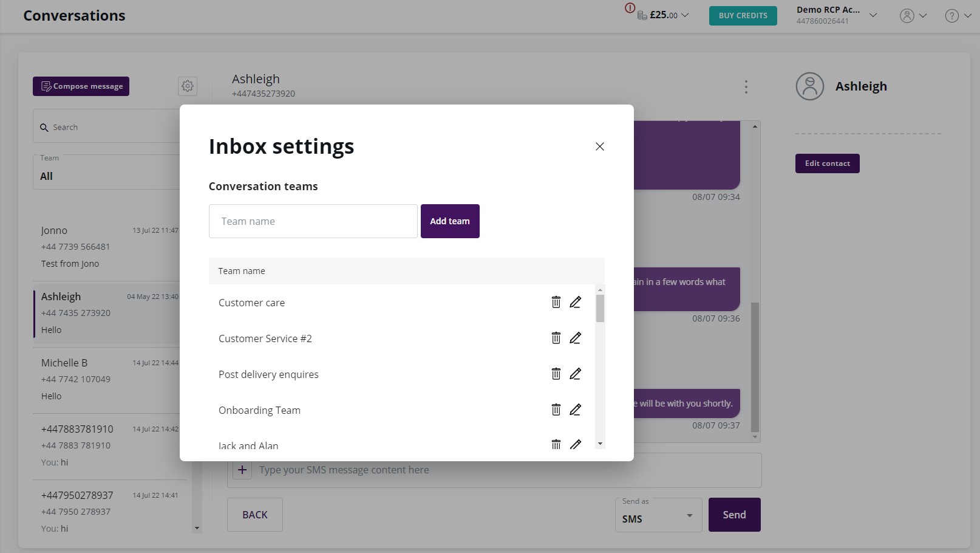Delete the Customer care team
Screen dimensions: 980x553
coord(556,302)
